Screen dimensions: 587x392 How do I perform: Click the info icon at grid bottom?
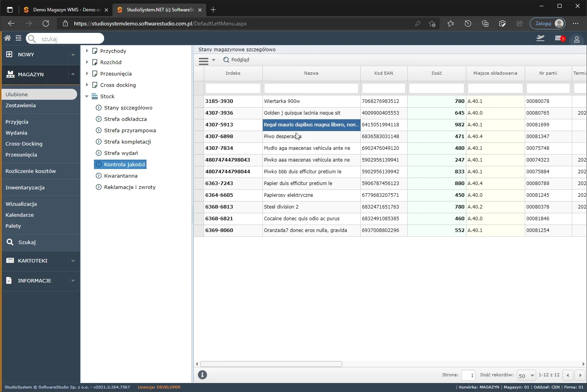202,375
